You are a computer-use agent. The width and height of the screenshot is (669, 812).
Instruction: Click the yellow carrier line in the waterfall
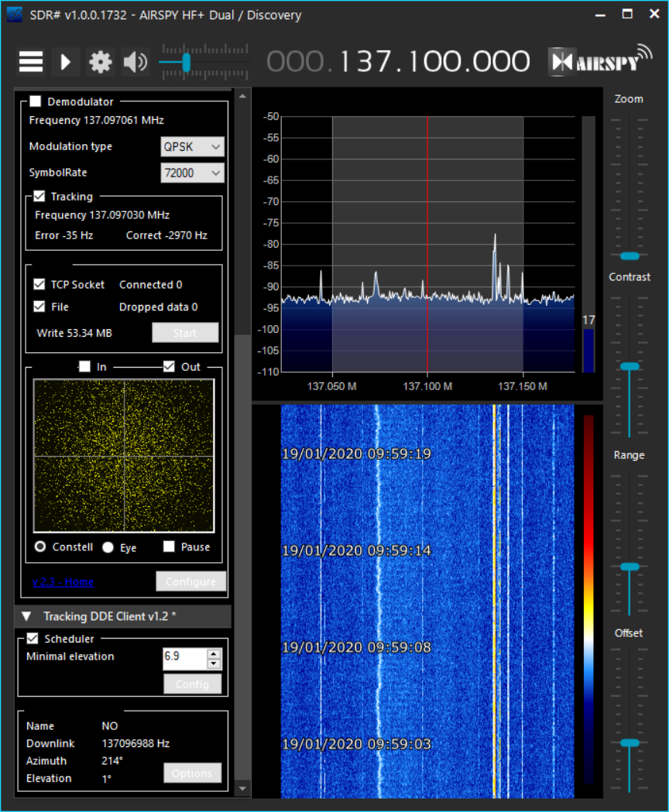(494, 601)
